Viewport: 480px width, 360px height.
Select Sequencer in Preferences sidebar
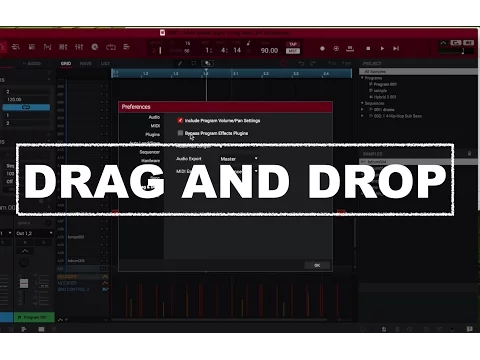150,152
